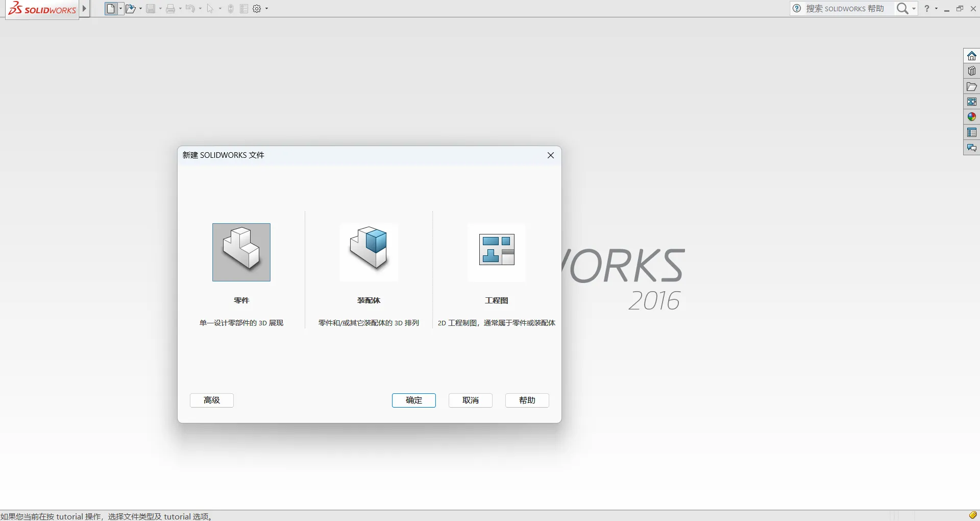
Task: Open the Appearances color ball tab
Action: (972, 117)
